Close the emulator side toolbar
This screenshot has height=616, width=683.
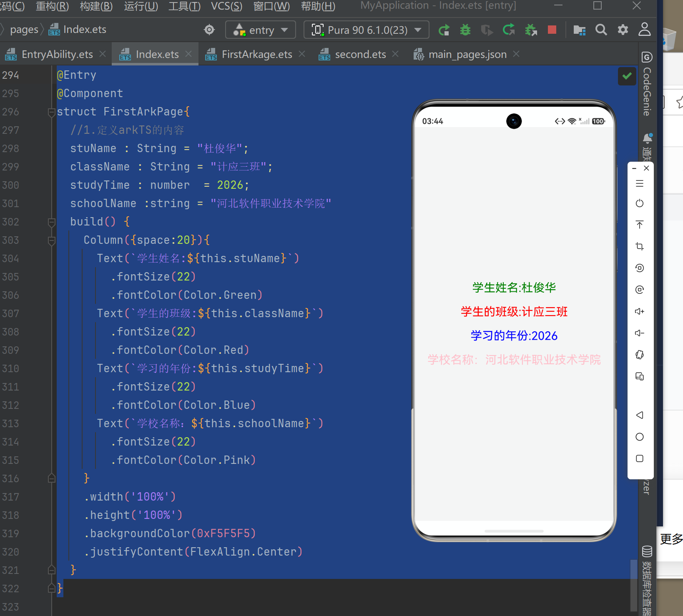pos(646,168)
